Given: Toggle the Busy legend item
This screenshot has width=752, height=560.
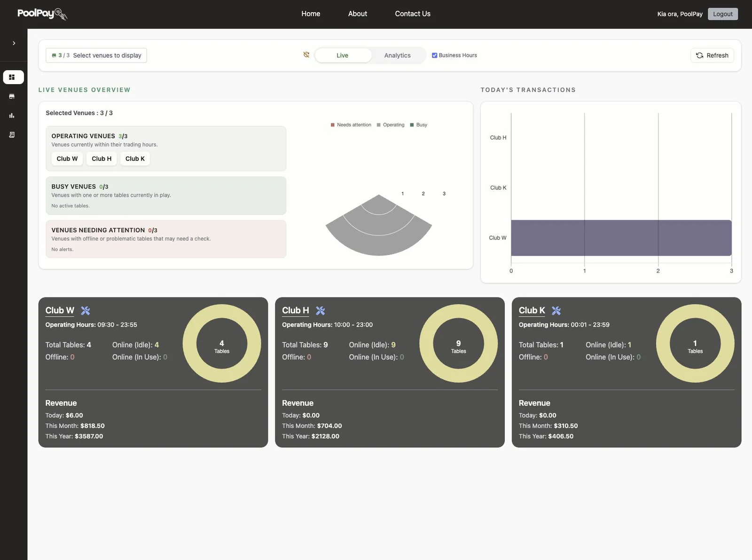Looking at the screenshot, I should click(x=418, y=125).
